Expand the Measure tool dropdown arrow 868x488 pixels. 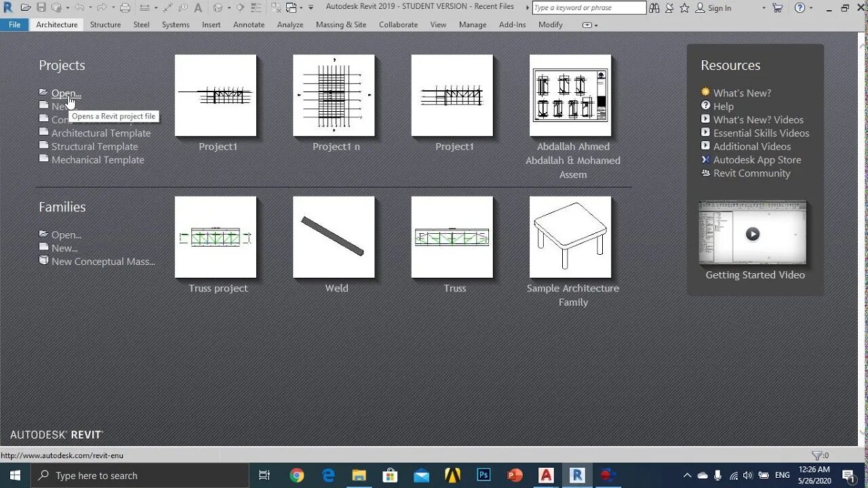click(156, 8)
